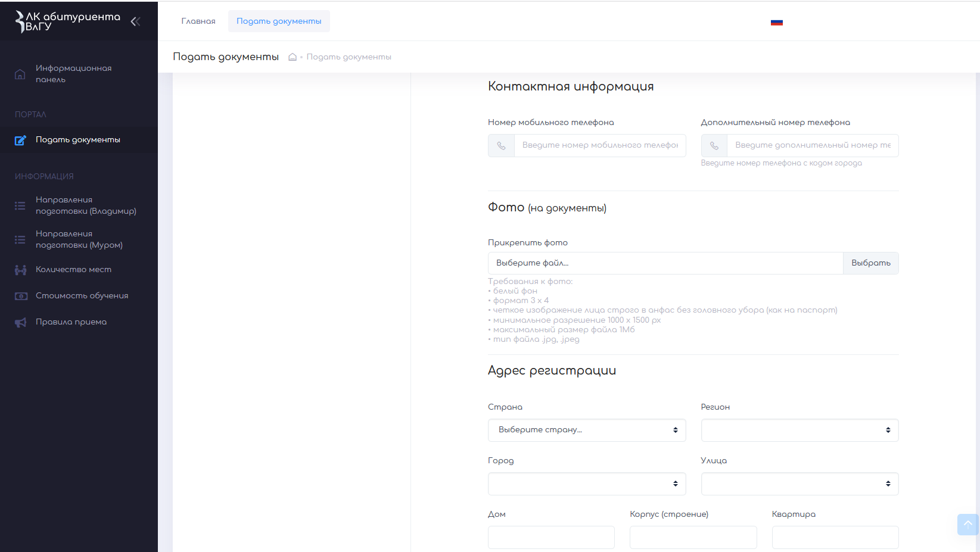This screenshot has width=980, height=552.
Task: Focus the Корпус (строение) input field
Action: click(693, 537)
